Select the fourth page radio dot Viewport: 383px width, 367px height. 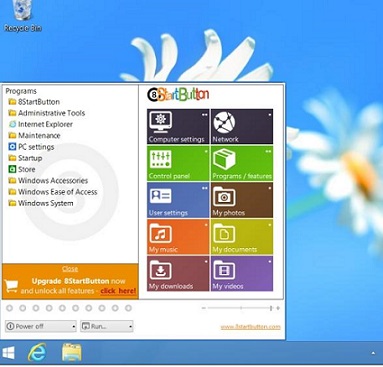[49, 308]
